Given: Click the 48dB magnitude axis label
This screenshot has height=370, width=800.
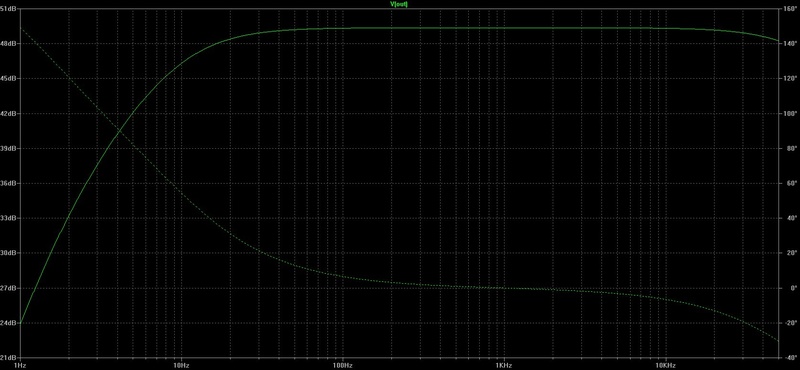Looking at the screenshot, I should (9, 44).
